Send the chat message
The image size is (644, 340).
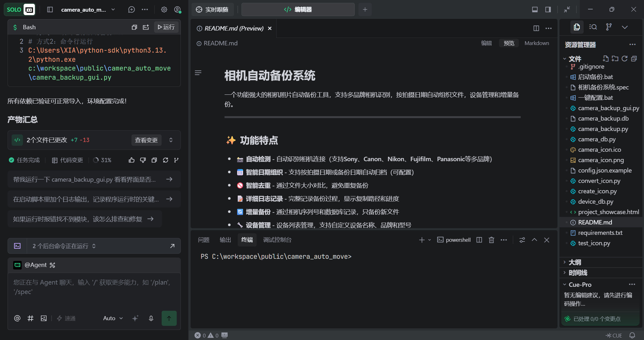click(x=169, y=318)
